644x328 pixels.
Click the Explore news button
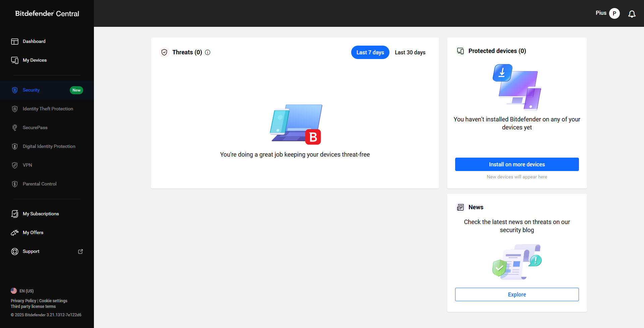tap(517, 294)
